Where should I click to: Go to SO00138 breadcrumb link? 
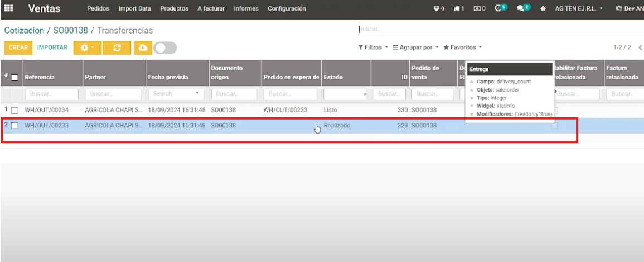71,30
